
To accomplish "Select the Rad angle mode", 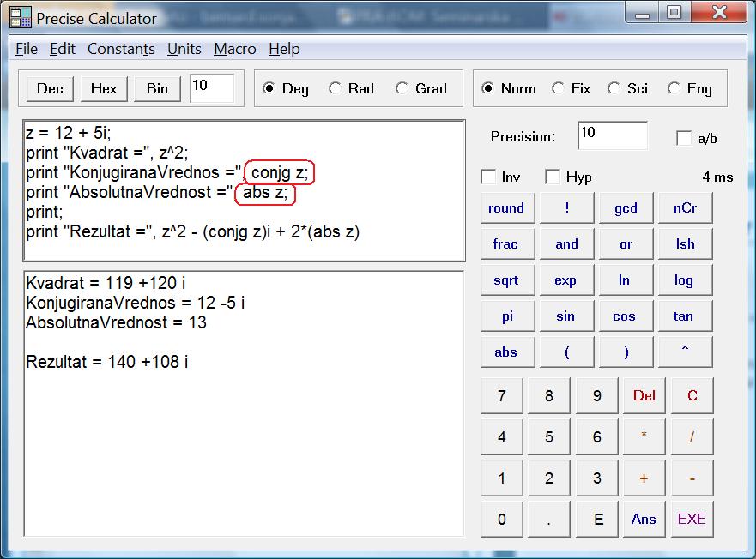I will pos(336,88).
